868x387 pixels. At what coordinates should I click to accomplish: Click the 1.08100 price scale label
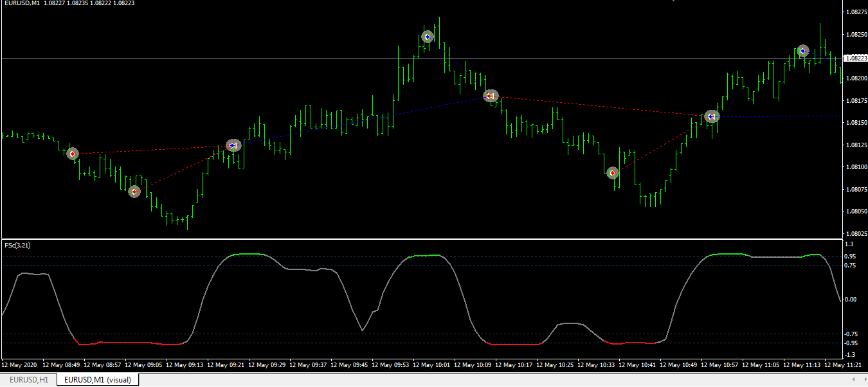(856, 167)
